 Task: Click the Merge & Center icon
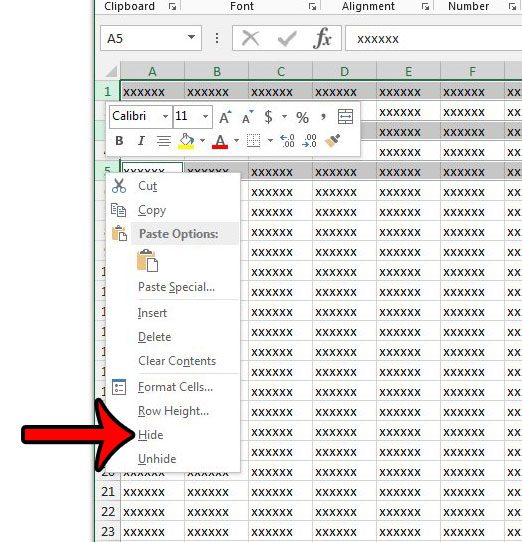tap(345, 116)
